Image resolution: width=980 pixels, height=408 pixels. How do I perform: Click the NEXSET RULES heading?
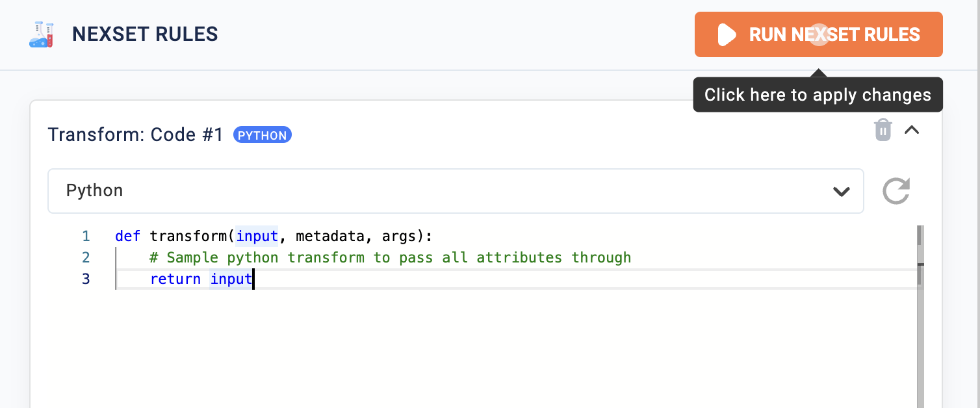coord(145,34)
